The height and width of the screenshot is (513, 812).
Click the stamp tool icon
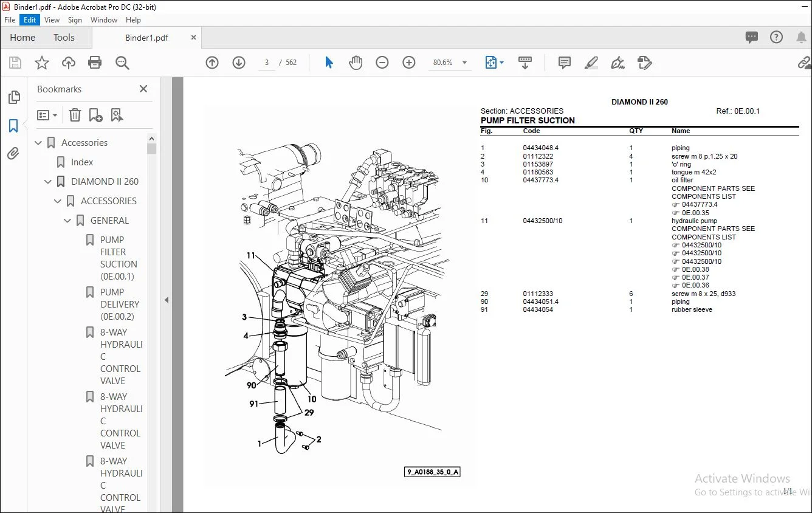[645, 63]
